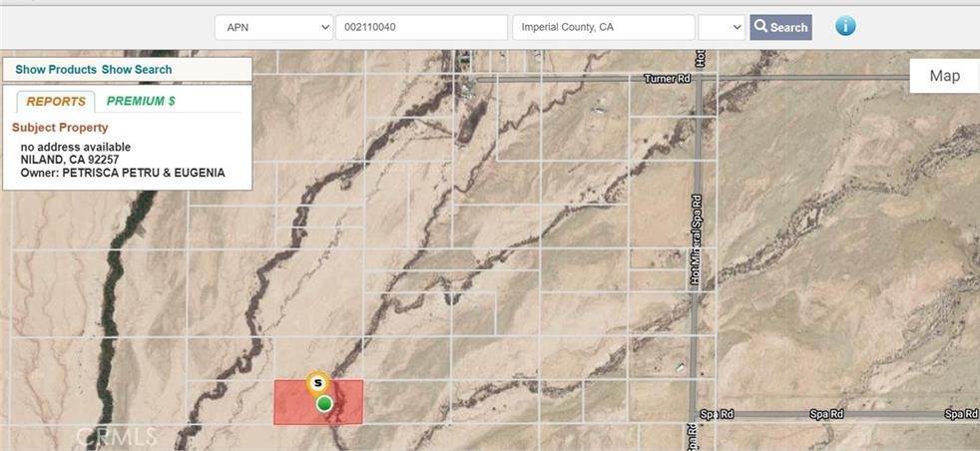The width and height of the screenshot is (980, 451).
Task: Switch to the PREMIUM $ tab
Action: click(141, 101)
